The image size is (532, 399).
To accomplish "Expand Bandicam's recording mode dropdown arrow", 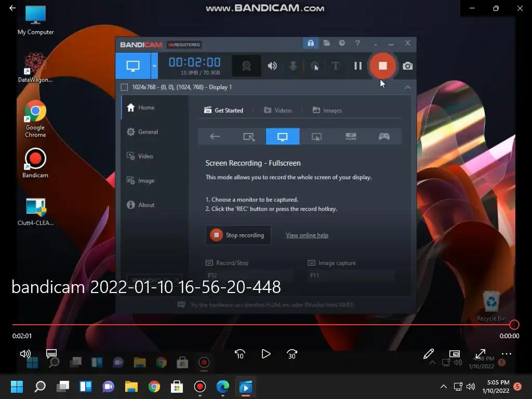I will [x=154, y=66].
